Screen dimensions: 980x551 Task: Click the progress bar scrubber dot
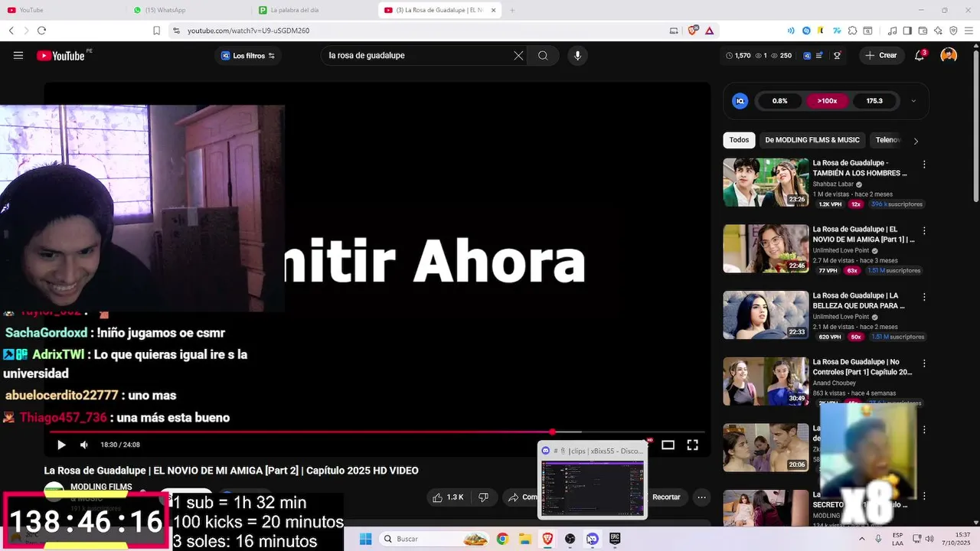(552, 432)
